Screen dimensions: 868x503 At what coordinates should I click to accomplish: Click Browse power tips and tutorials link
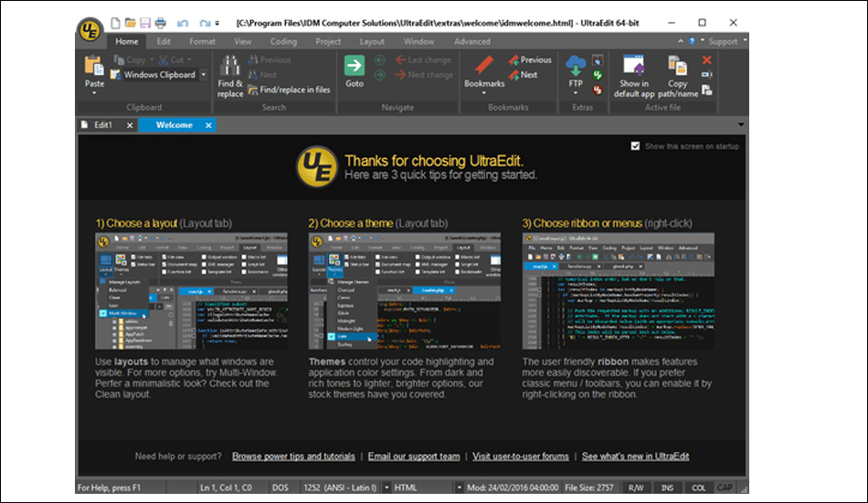click(293, 456)
